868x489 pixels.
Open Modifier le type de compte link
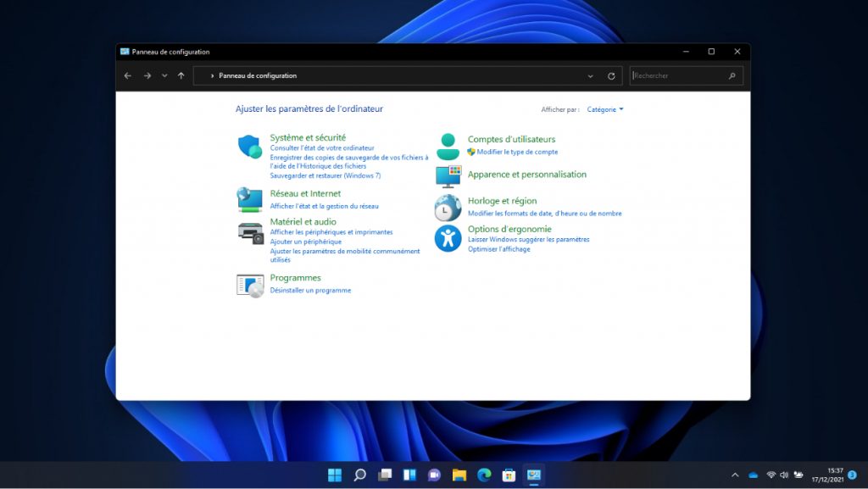517,153
